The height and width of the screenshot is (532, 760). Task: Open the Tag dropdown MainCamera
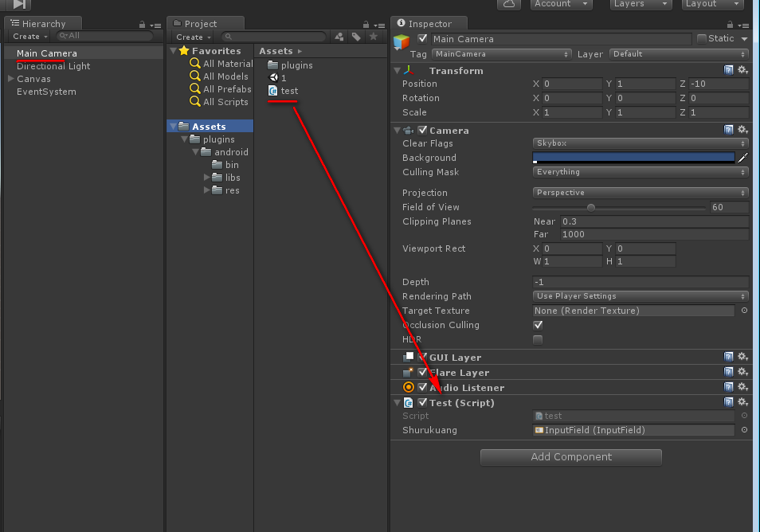tap(502, 54)
